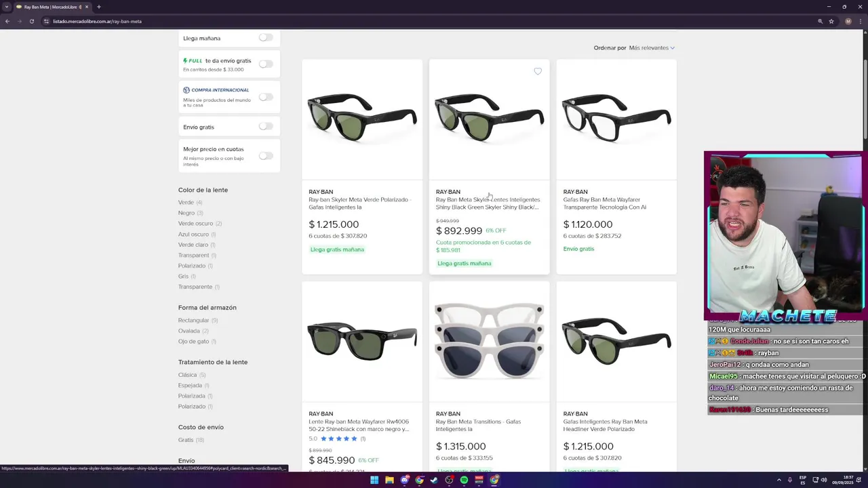Viewport: 868px width, 488px height.
Task: Filter lens color by Transparent
Action: (x=194, y=255)
